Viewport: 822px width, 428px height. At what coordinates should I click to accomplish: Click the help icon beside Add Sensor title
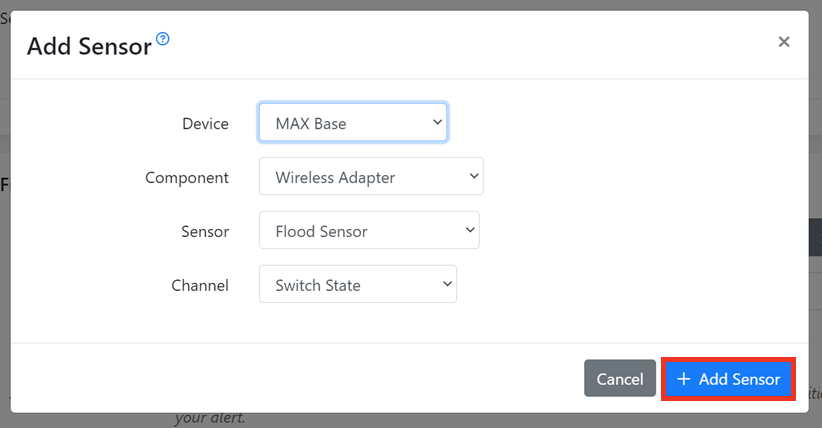tap(163, 39)
